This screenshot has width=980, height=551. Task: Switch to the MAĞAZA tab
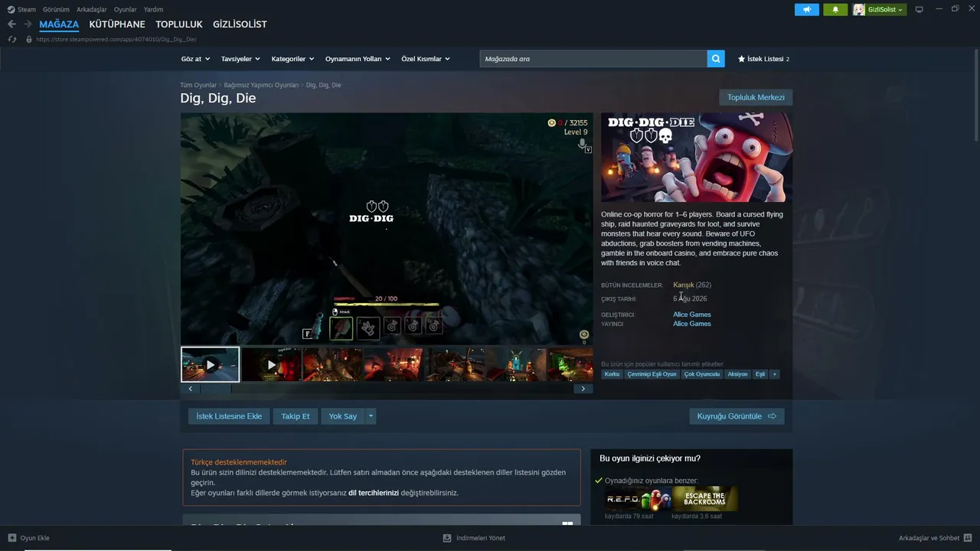pyautogui.click(x=59, y=24)
